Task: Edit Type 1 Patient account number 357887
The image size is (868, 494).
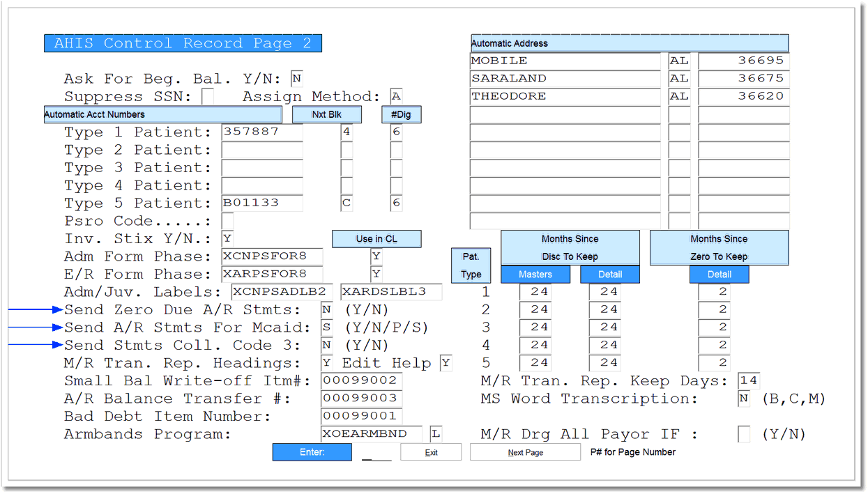Action: click(x=262, y=132)
